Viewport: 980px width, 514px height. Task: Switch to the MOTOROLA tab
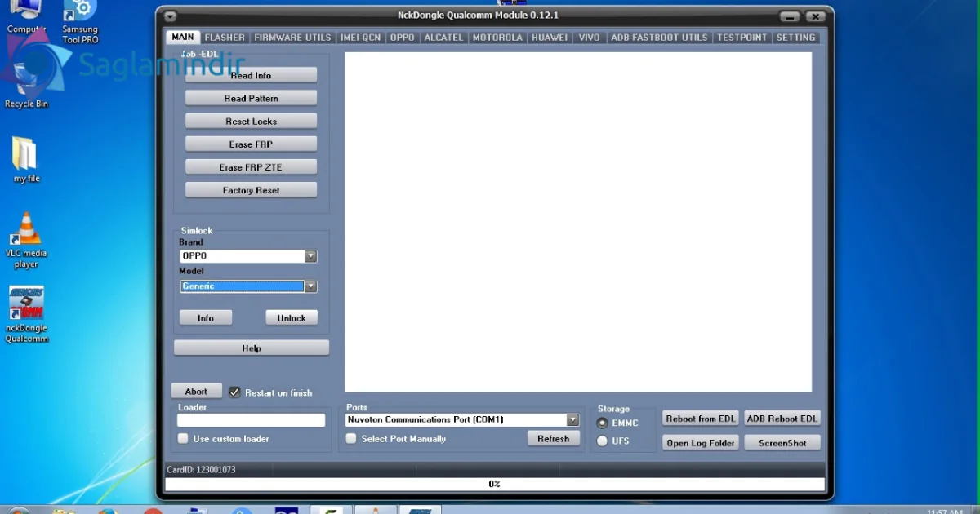point(497,38)
